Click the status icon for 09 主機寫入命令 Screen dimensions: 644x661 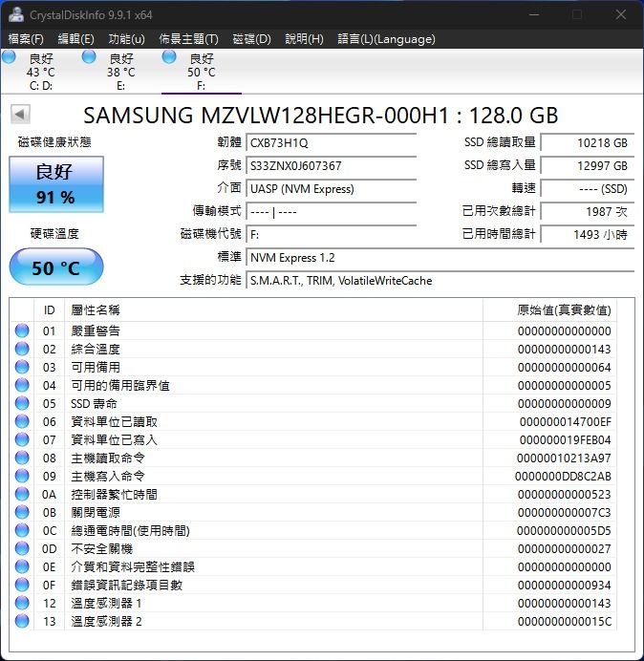[x=22, y=476]
